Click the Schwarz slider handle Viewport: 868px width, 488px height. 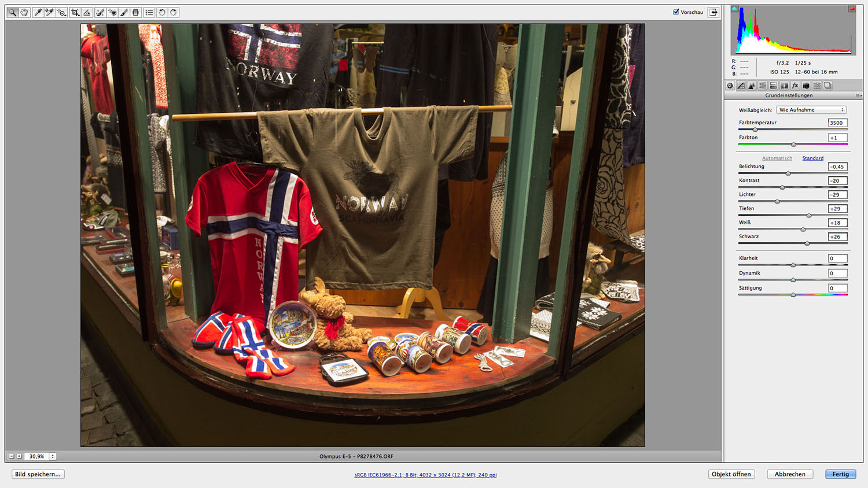point(807,243)
